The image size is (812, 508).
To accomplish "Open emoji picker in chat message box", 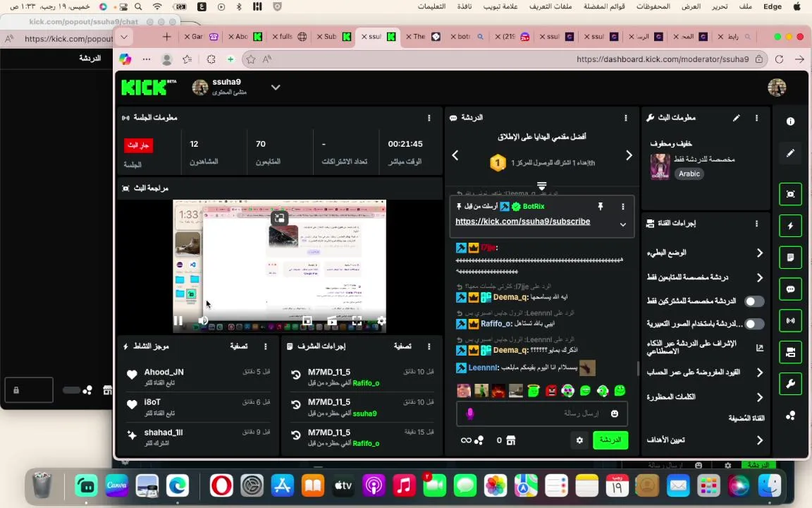I will [614, 413].
